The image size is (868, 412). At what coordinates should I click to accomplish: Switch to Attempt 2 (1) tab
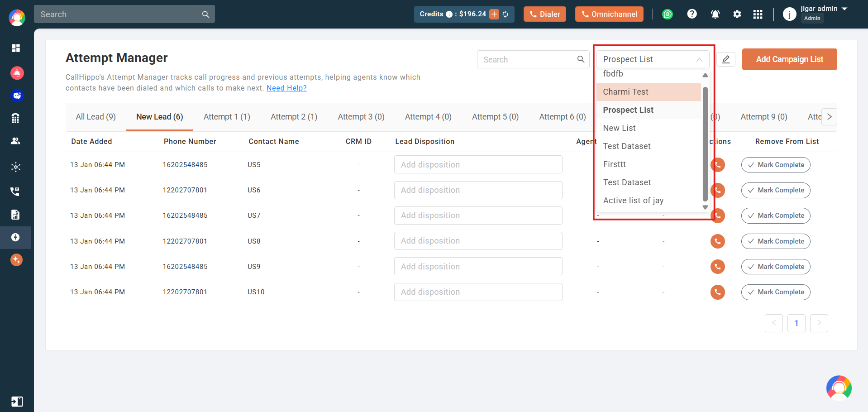click(x=294, y=117)
